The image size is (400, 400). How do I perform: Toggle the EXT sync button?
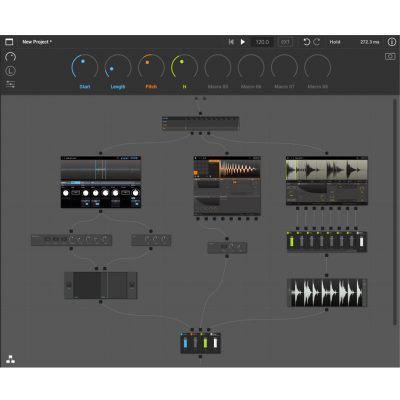tap(285, 42)
